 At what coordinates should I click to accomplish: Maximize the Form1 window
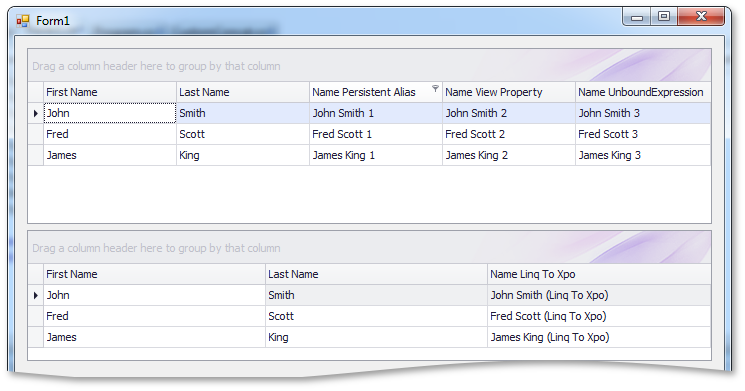(x=664, y=17)
